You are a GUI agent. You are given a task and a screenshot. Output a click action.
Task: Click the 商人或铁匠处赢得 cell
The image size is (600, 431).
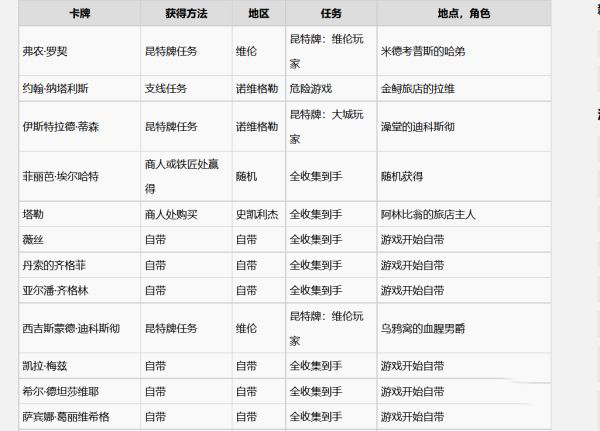coord(184,176)
